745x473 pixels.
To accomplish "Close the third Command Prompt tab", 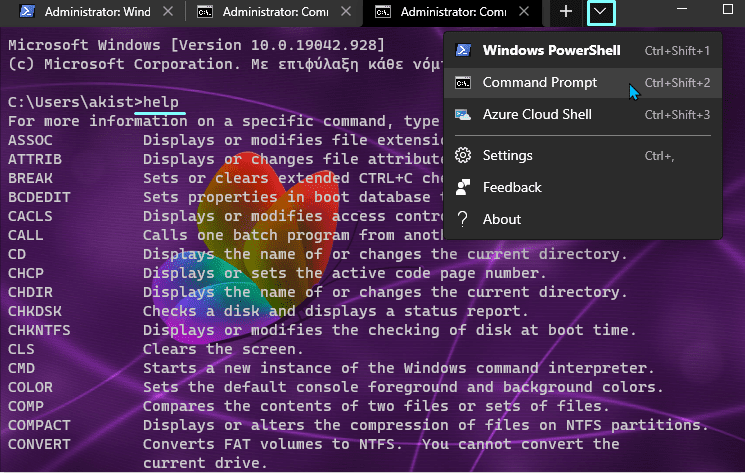I will 524,11.
